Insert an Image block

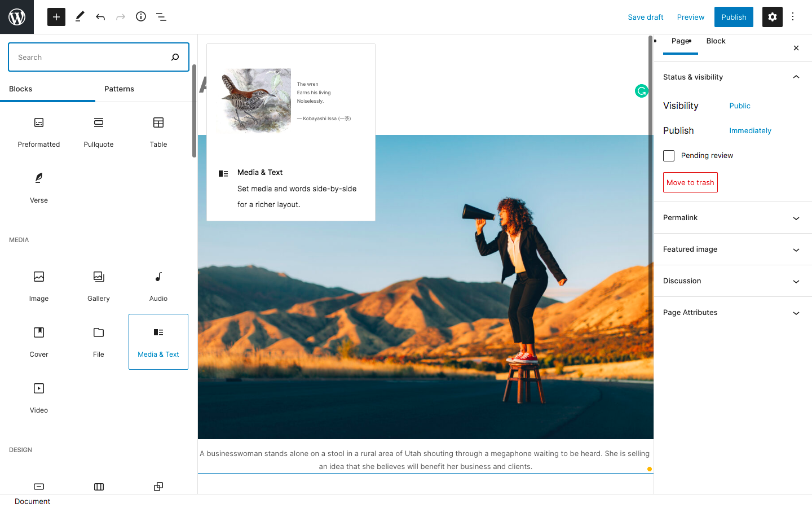click(x=39, y=286)
